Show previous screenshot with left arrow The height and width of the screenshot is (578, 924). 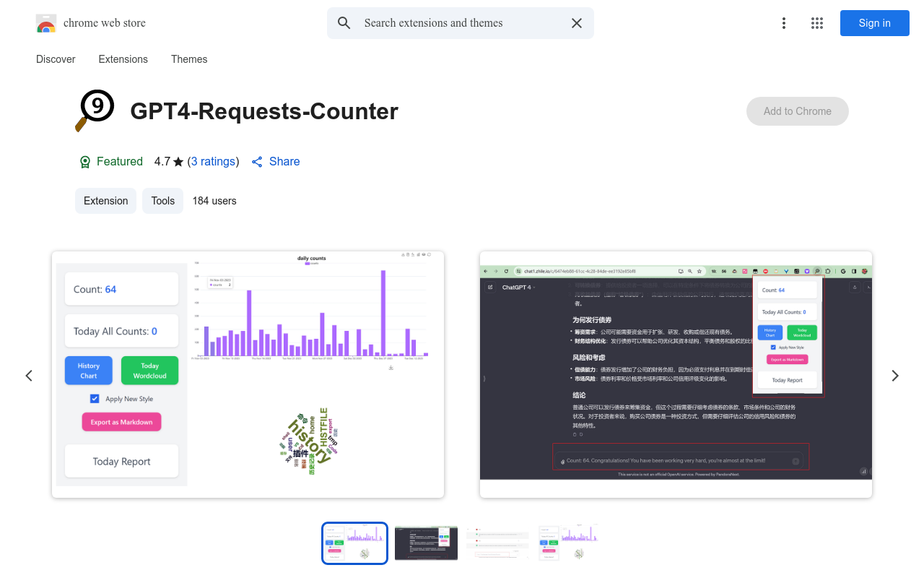[x=29, y=376]
